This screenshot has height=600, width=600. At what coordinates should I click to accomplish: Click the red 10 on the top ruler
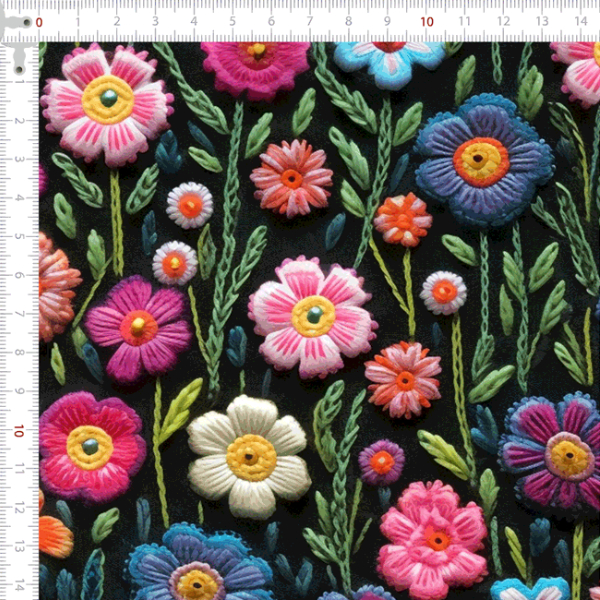(x=427, y=22)
